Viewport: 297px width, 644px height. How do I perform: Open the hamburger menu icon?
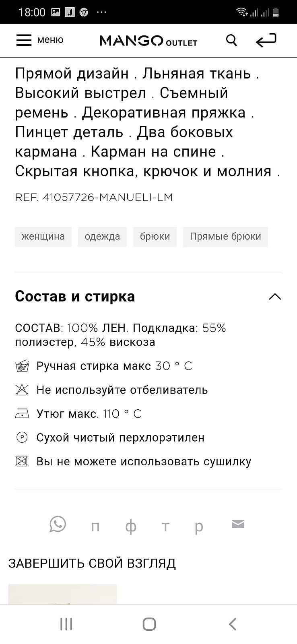pos(24,40)
